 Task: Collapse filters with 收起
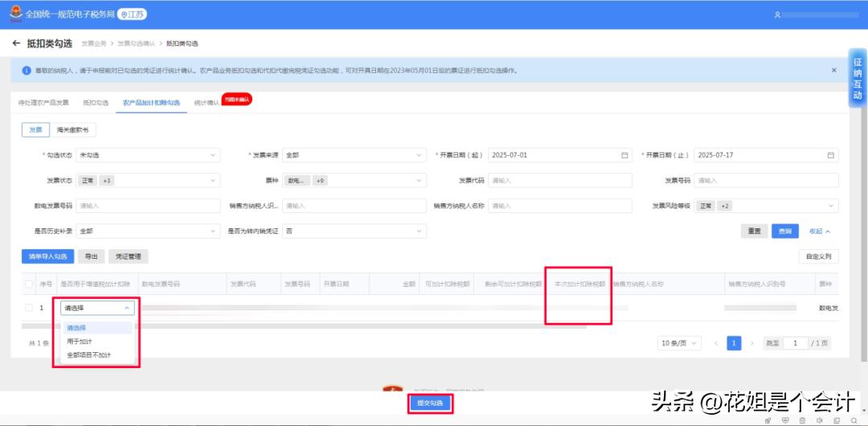820,231
